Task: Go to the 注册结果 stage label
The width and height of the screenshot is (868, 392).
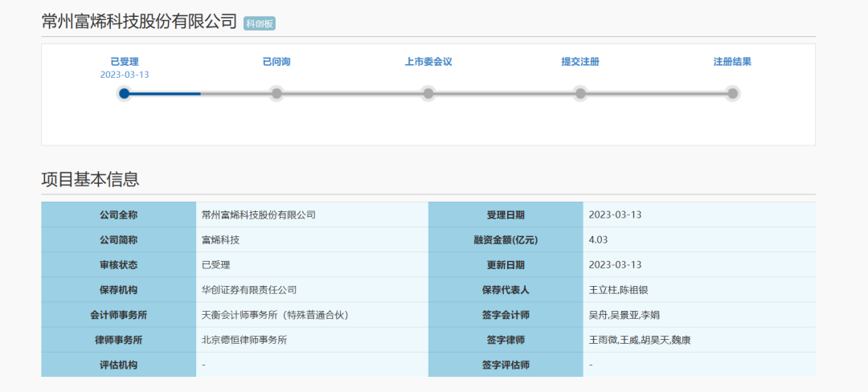Action: click(x=732, y=62)
